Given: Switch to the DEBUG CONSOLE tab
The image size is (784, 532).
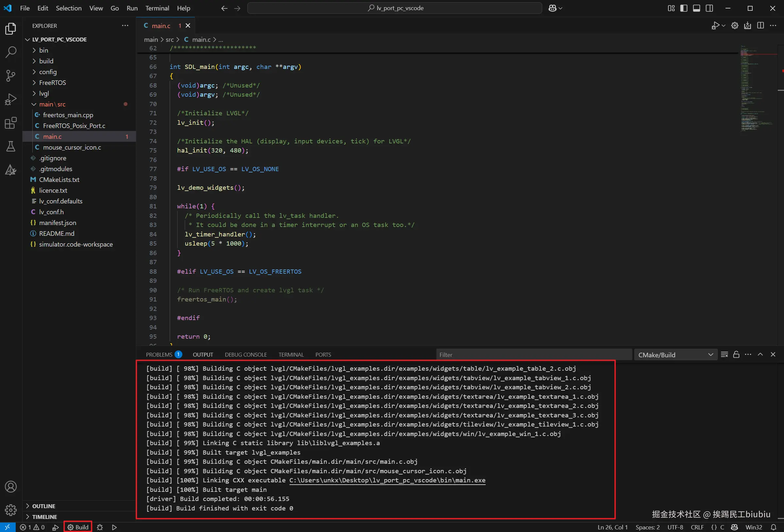Looking at the screenshot, I should [x=245, y=355].
